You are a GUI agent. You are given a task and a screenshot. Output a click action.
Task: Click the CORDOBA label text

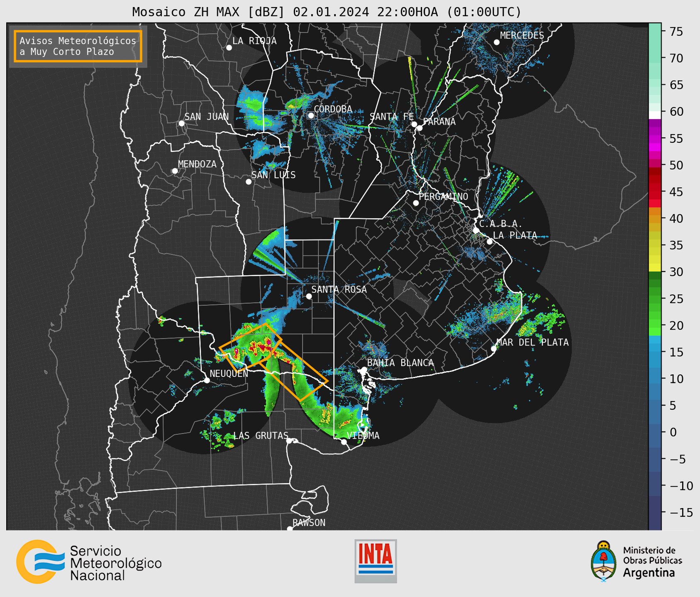tap(333, 109)
